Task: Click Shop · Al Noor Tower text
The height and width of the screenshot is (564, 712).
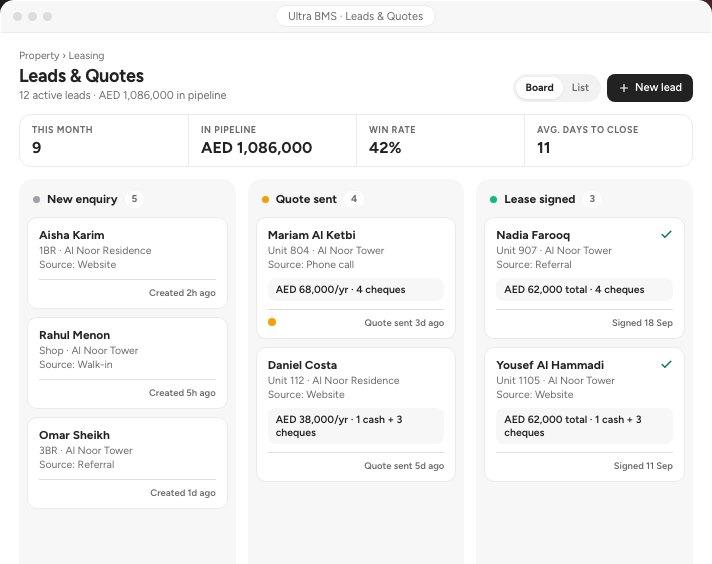Action: coord(89,351)
